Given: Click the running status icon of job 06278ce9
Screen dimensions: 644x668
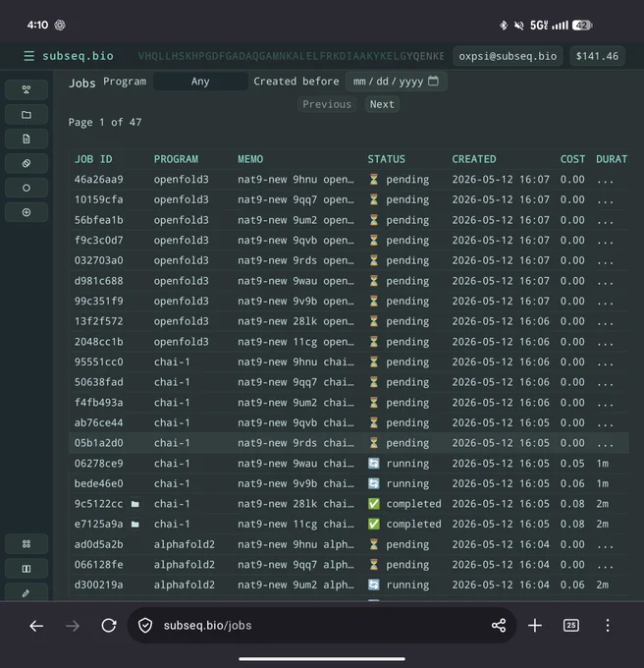Looking at the screenshot, I should 374,463.
